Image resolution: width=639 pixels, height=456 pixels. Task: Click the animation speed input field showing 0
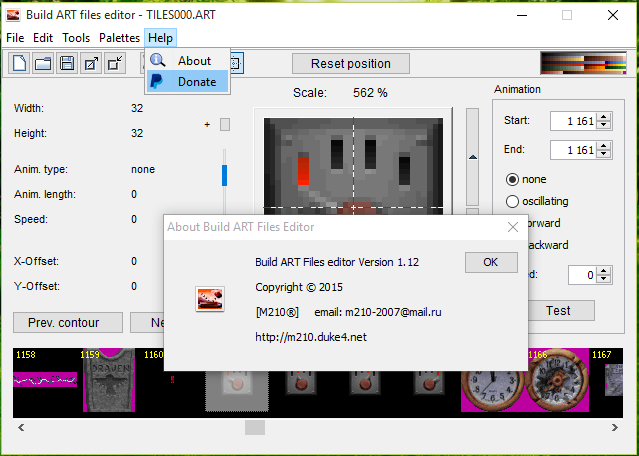click(x=583, y=275)
